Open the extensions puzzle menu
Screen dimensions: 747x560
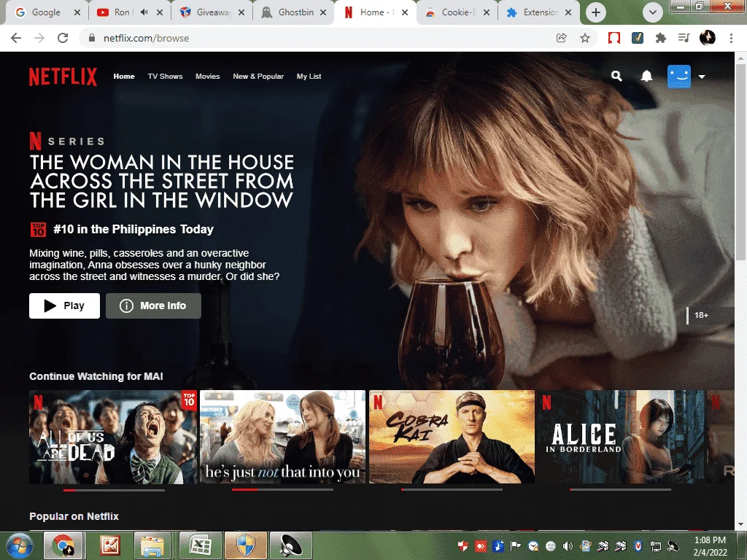[661, 38]
